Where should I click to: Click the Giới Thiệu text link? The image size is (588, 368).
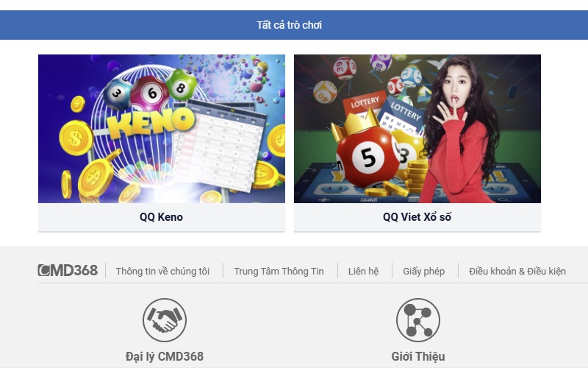pos(418,356)
